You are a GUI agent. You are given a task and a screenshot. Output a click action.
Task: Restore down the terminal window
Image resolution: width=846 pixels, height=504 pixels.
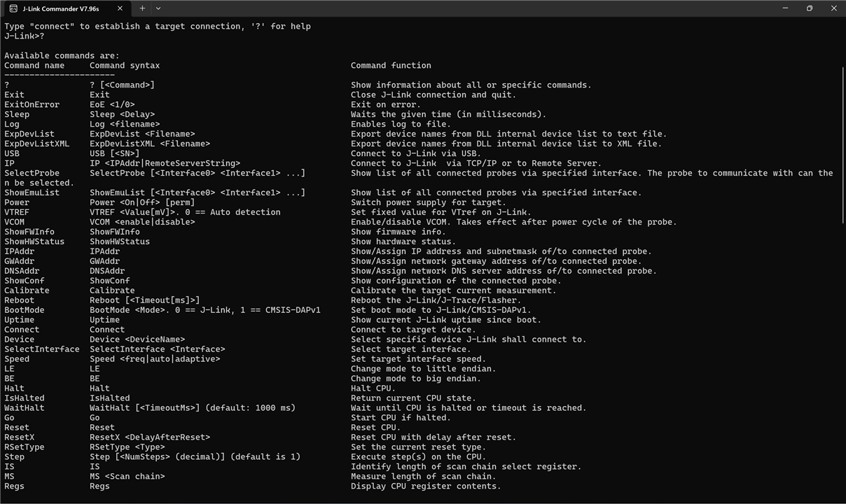click(810, 8)
